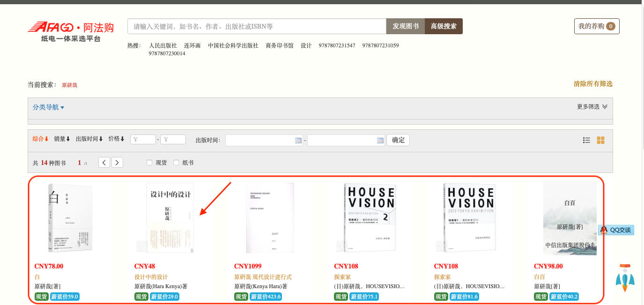Image resolution: width=644 pixels, height=305 pixels.
Task: Open 高级搜索 advanced search
Action: click(x=444, y=26)
